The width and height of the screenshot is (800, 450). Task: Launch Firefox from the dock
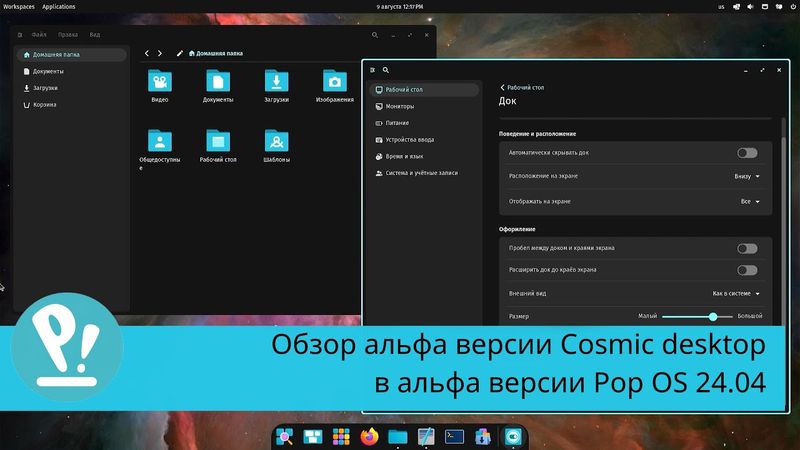(369, 437)
